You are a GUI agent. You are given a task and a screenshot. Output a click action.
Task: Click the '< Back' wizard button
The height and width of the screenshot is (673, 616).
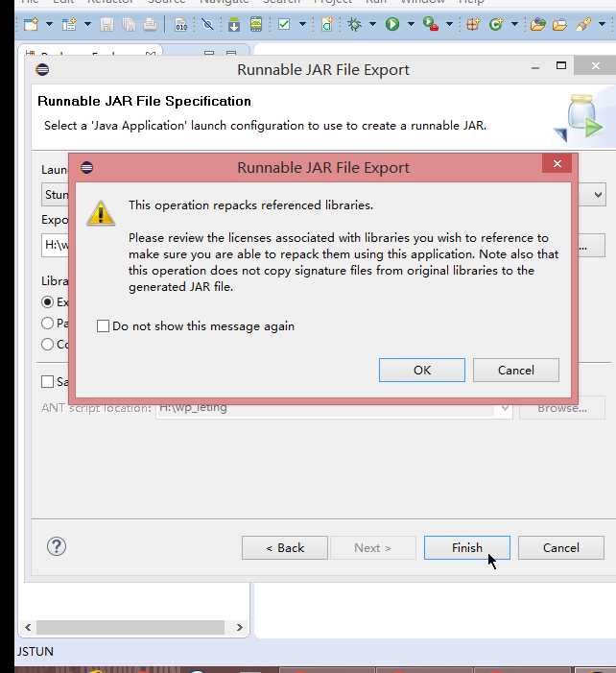(285, 547)
